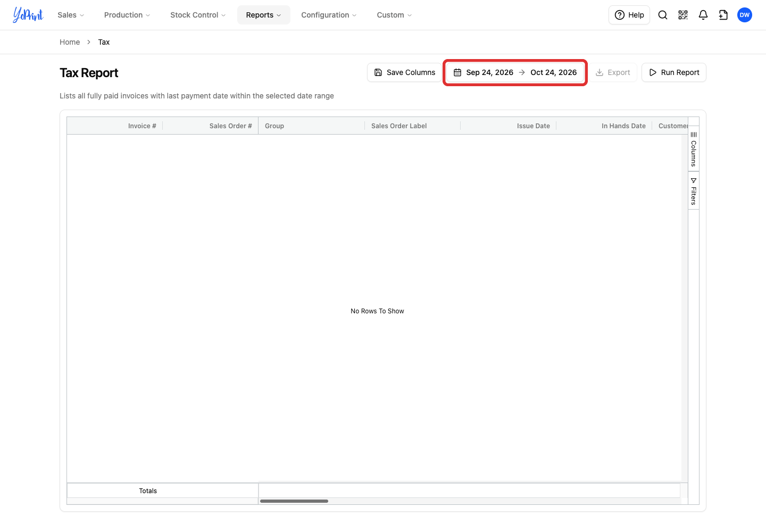
Task: Click the Export button
Action: pos(613,72)
